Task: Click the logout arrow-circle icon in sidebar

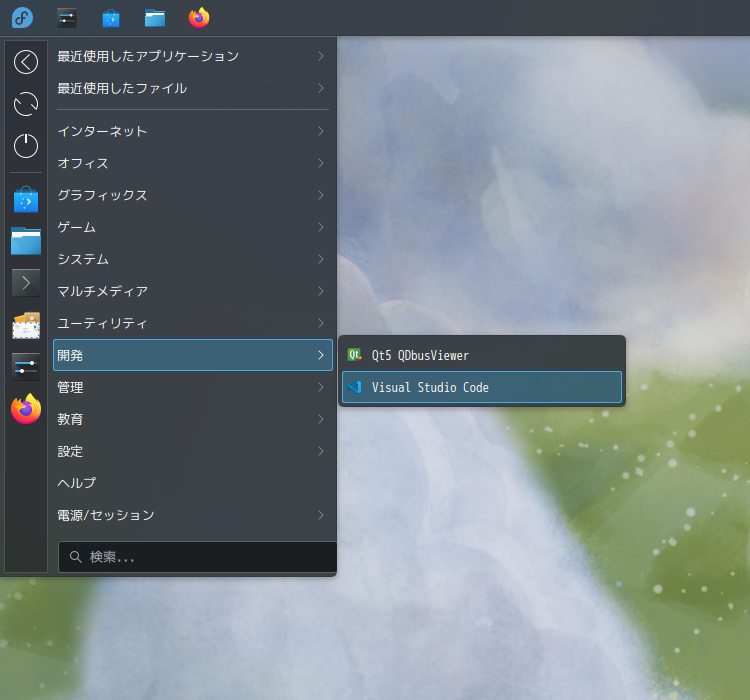Action: [26, 62]
